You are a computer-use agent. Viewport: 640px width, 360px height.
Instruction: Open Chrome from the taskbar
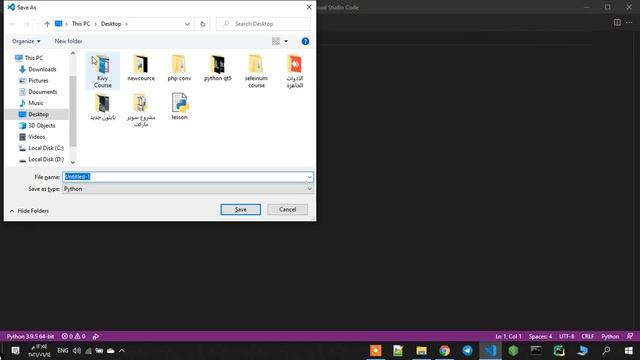tap(444, 350)
